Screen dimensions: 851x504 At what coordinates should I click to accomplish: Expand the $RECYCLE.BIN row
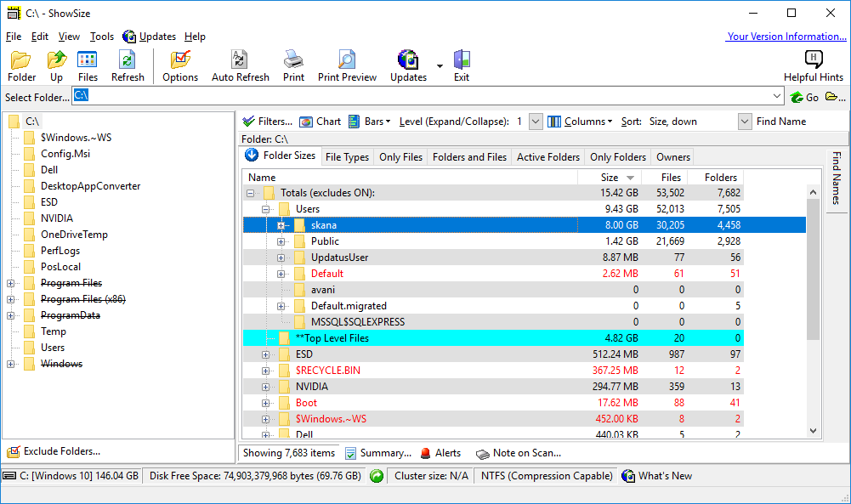(x=265, y=371)
